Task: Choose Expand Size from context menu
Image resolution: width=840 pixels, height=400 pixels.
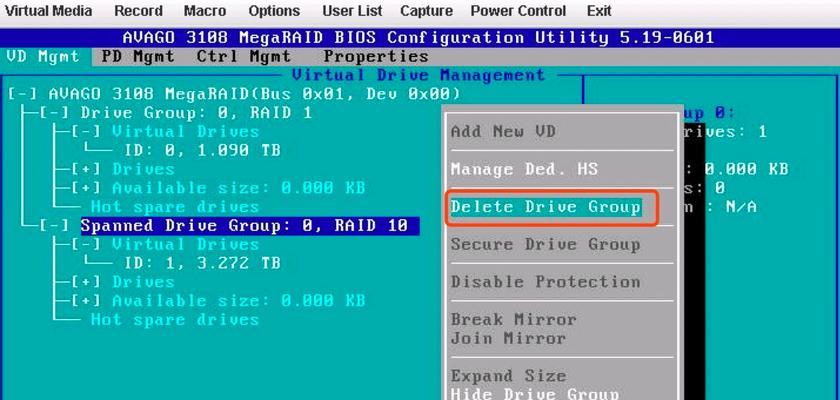Action: (x=508, y=376)
